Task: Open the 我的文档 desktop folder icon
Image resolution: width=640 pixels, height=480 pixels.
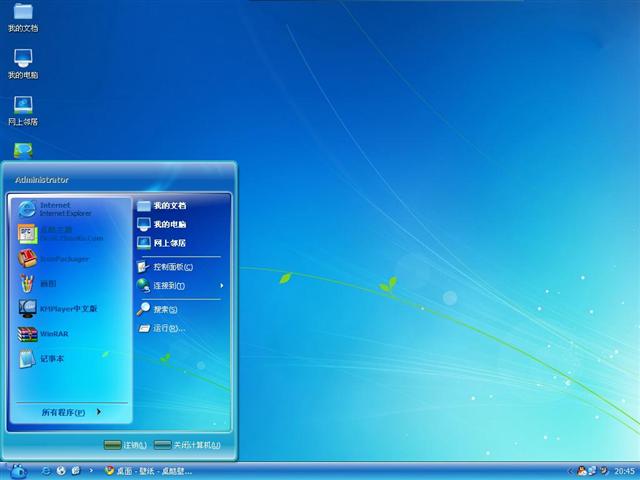Action: [x=23, y=17]
